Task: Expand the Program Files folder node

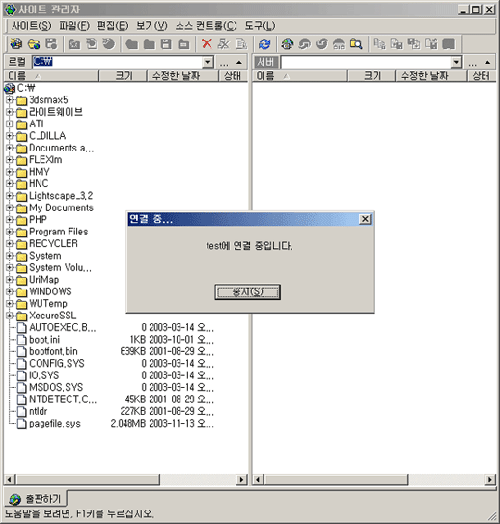Action: pyautogui.click(x=10, y=231)
